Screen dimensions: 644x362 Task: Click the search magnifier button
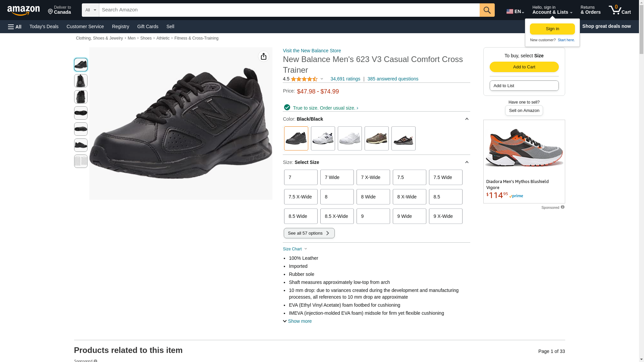(x=487, y=10)
